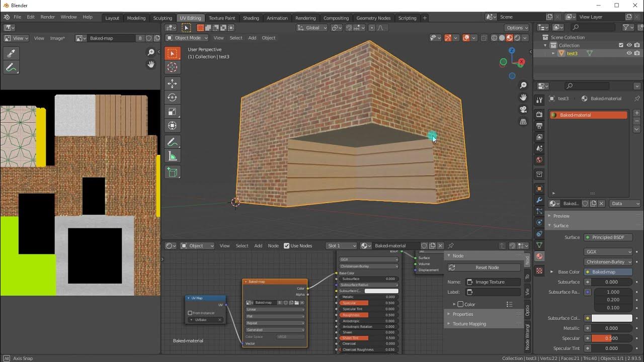Select the Add Cube tool

[172, 172]
